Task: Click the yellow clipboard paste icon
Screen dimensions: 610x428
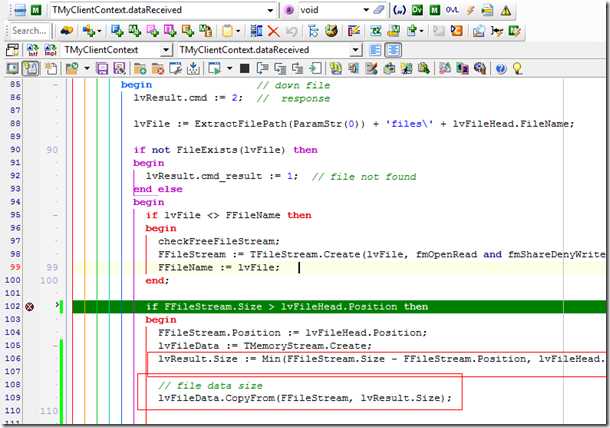Action: (228, 31)
